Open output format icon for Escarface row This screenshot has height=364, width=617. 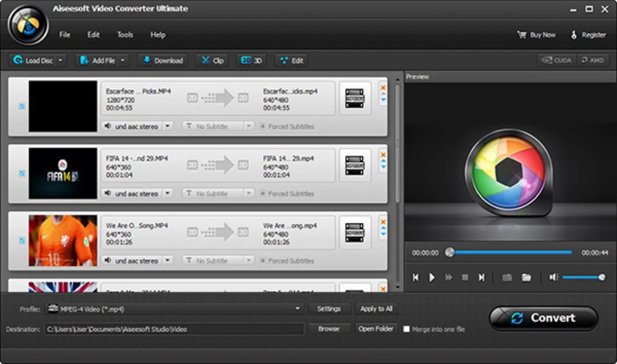click(x=354, y=98)
